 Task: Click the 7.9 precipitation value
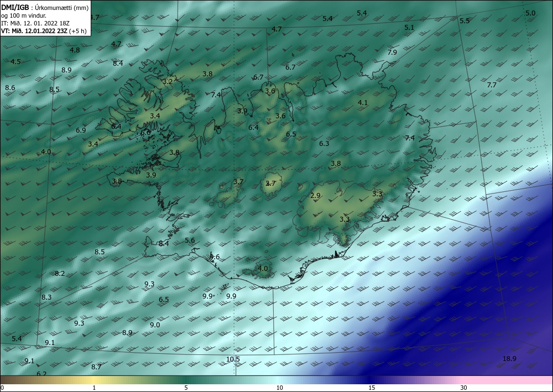pos(392,52)
